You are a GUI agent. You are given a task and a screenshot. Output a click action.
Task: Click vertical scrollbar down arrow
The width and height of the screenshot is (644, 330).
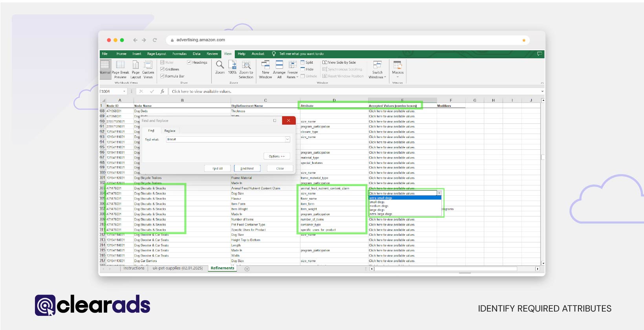543,263
